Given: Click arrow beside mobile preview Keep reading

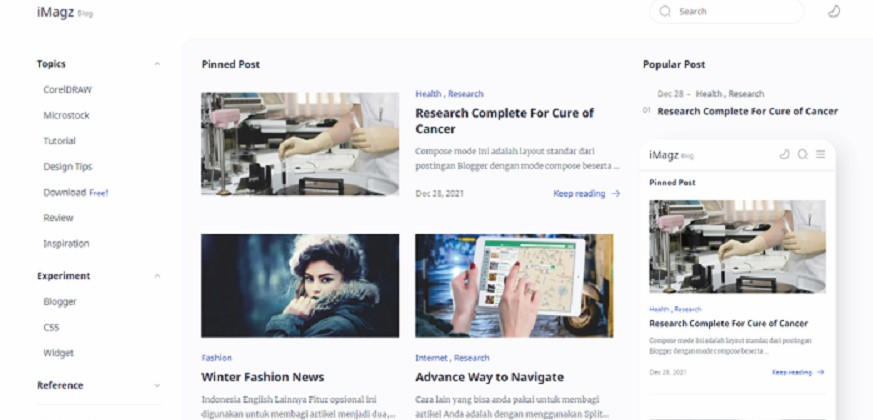Looking at the screenshot, I should tap(821, 372).
